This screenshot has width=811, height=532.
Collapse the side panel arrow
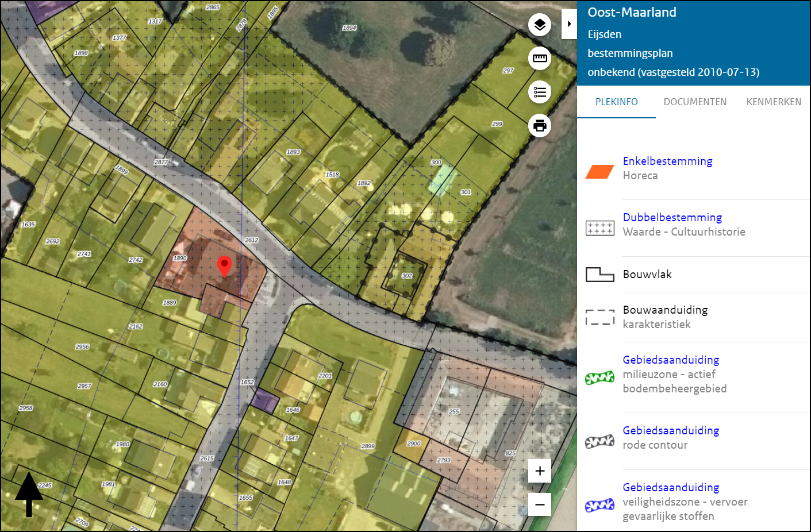point(569,24)
